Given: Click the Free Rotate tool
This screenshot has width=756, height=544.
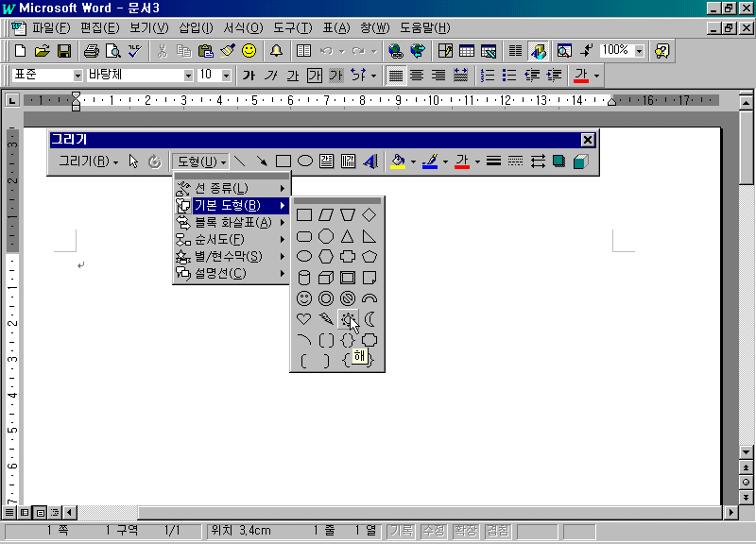Looking at the screenshot, I should pos(154,161).
